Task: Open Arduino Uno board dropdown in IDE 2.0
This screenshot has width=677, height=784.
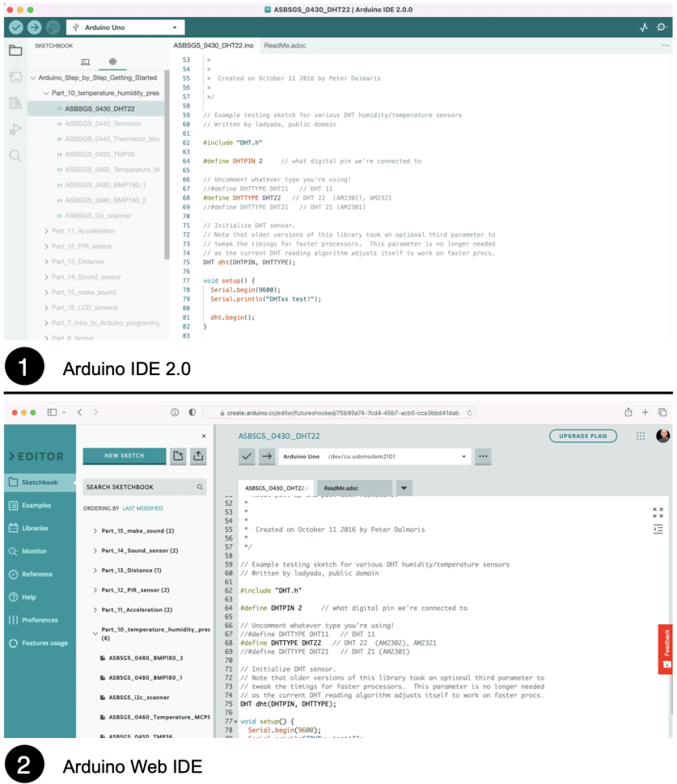Action: 126,28
